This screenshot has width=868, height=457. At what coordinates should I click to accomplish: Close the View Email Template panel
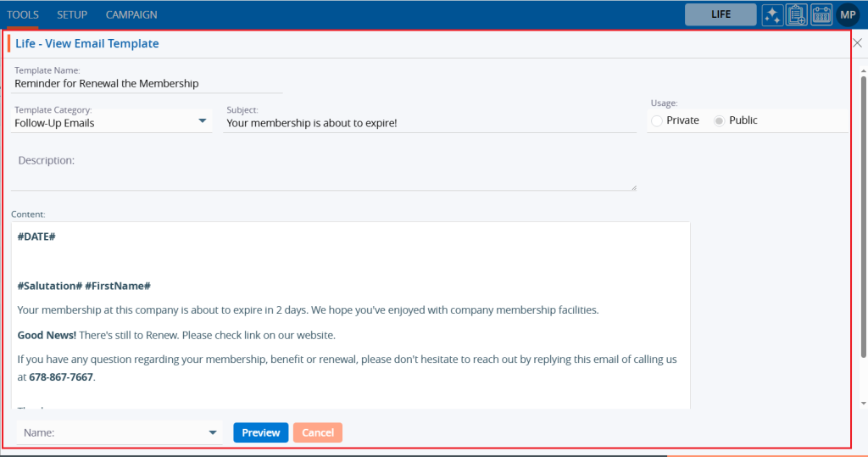tap(858, 42)
